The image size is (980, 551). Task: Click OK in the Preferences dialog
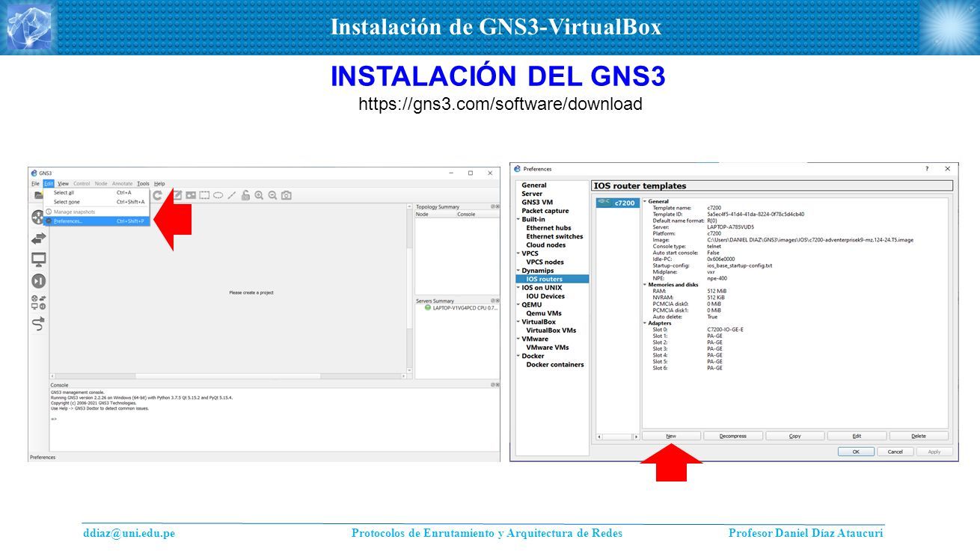click(855, 452)
